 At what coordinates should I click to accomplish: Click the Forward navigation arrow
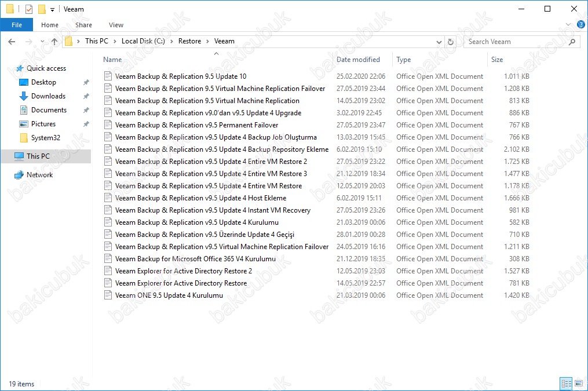pyautogui.click(x=29, y=42)
